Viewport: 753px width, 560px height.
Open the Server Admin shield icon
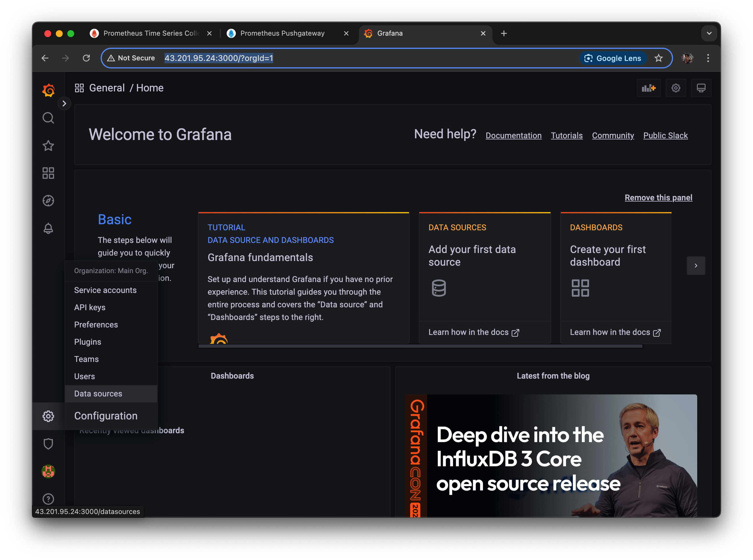pos(48,444)
